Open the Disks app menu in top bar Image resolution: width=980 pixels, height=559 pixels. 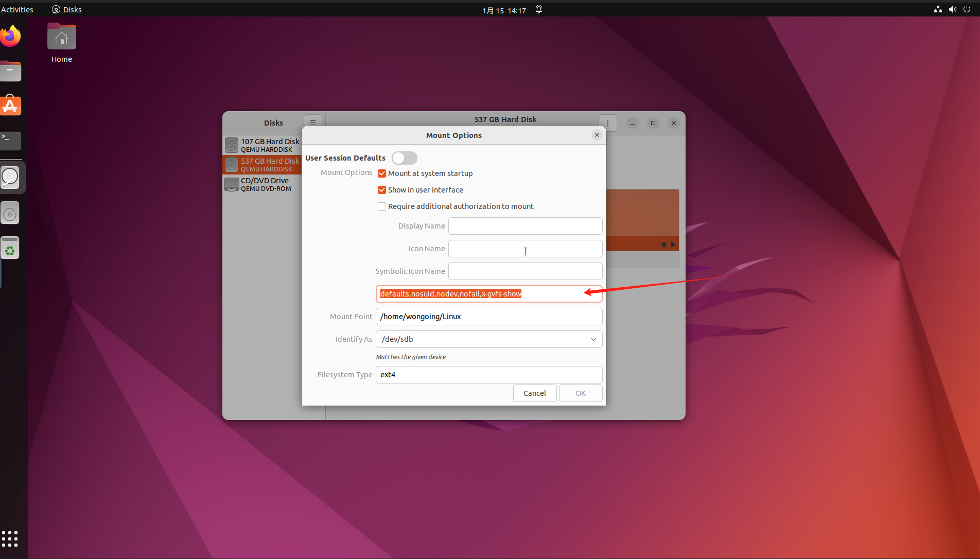pyautogui.click(x=67, y=9)
